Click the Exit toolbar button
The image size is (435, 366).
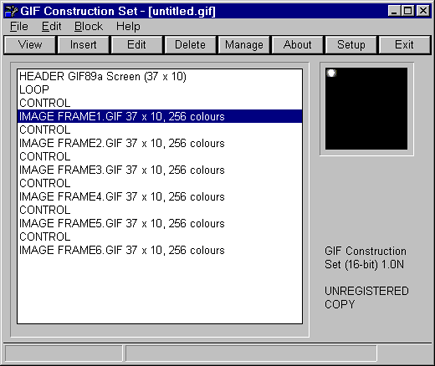(x=404, y=45)
